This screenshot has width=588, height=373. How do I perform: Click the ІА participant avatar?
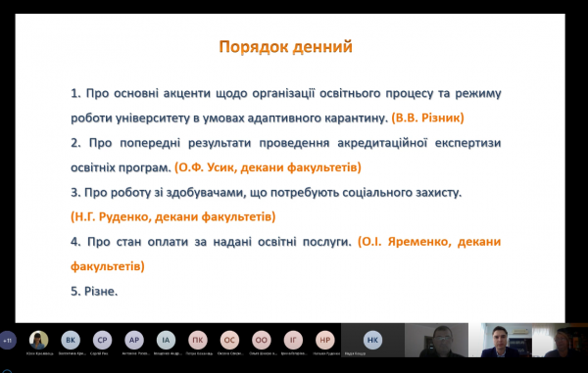166,340
